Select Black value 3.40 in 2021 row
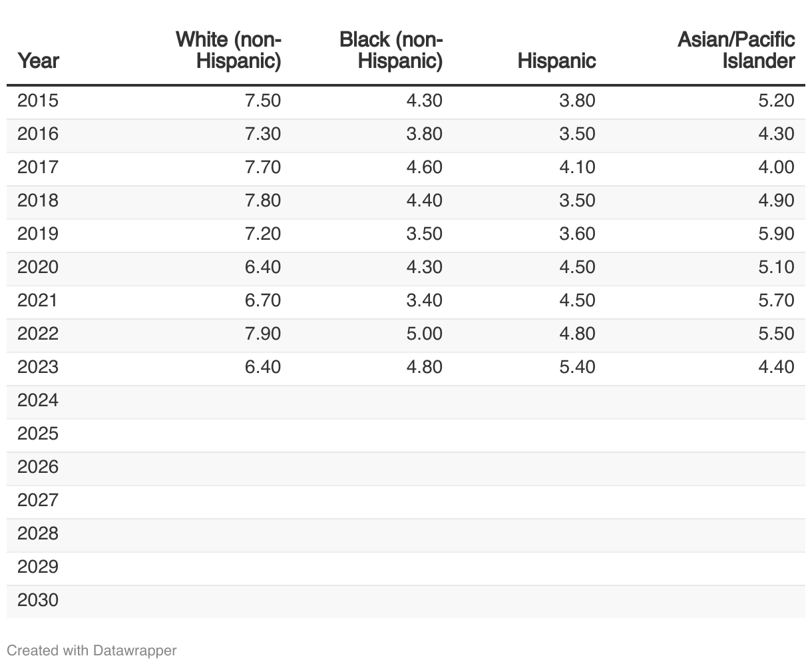The height and width of the screenshot is (666, 812). pyautogui.click(x=424, y=300)
